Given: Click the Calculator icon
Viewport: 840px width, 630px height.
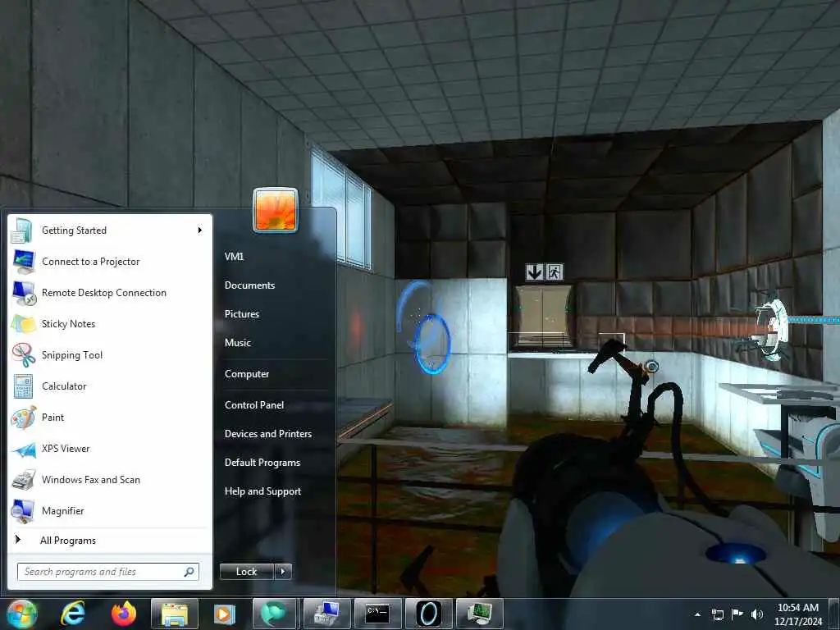Looking at the screenshot, I should [24, 386].
